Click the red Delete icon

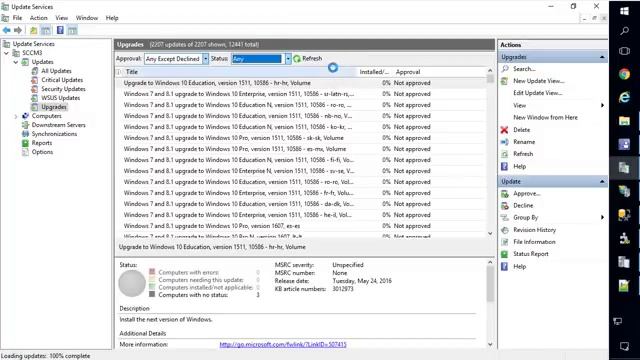tap(504, 130)
